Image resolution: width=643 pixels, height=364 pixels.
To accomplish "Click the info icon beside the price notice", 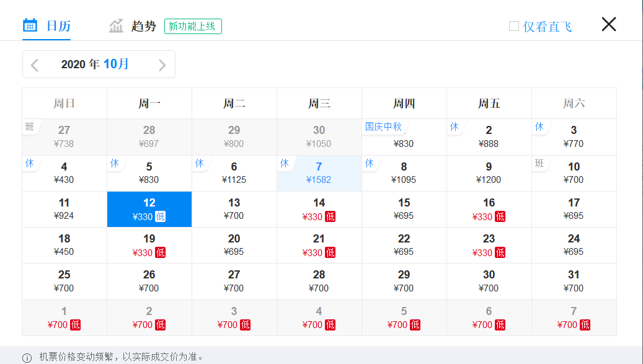I will (27, 358).
